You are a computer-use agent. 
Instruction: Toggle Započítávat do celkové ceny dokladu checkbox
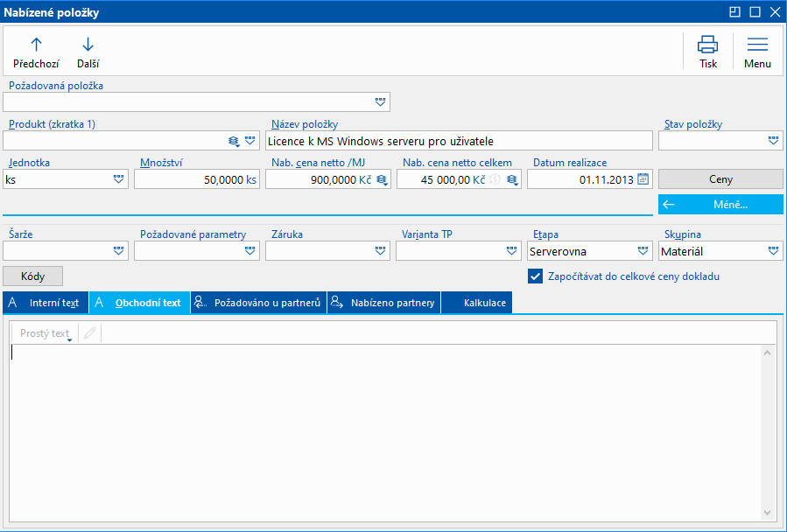tap(535, 276)
